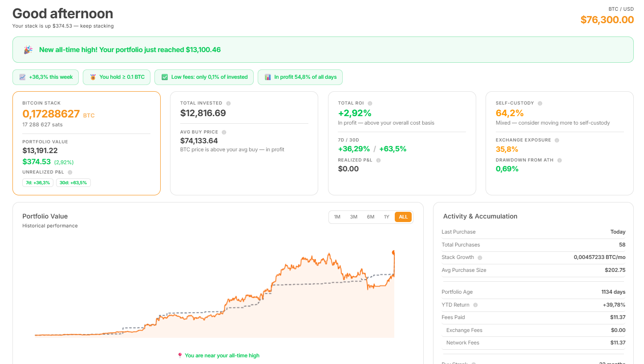Image resolution: width=644 pixels, height=364 pixels.
Task: Click the Stack Growth value 0,00457233 BTC/mo
Action: [599, 257]
